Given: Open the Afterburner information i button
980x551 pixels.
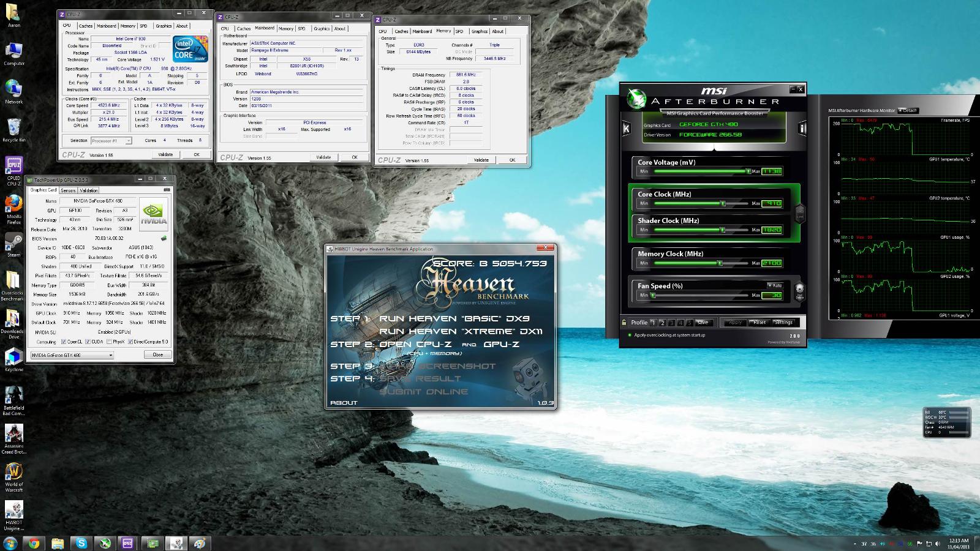Looking at the screenshot, I should click(x=802, y=128).
